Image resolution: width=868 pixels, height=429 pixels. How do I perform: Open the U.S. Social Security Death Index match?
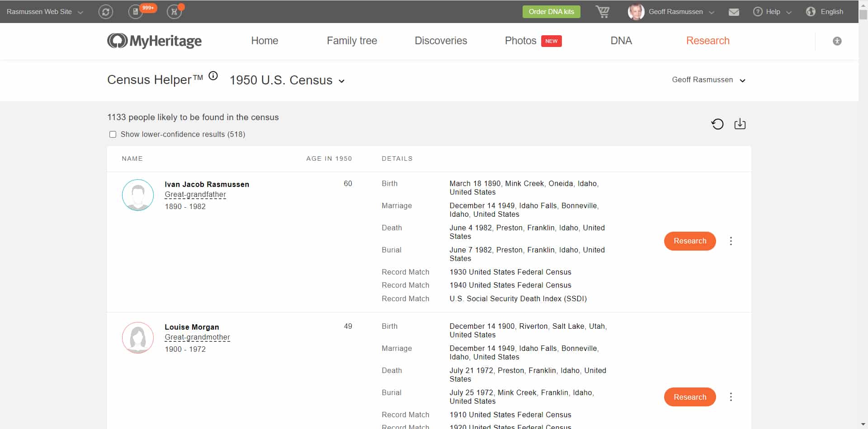pyautogui.click(x=518, y=298)
